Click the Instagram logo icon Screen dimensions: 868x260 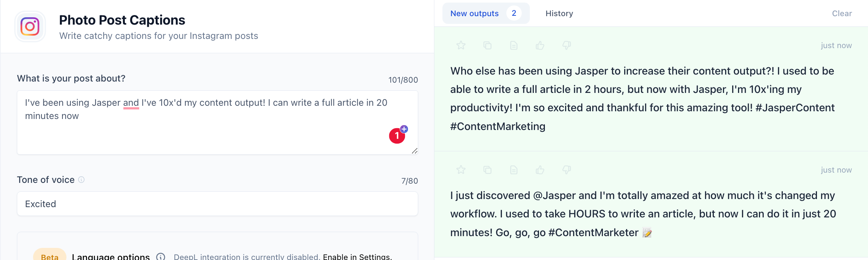[x=30, y=26]
